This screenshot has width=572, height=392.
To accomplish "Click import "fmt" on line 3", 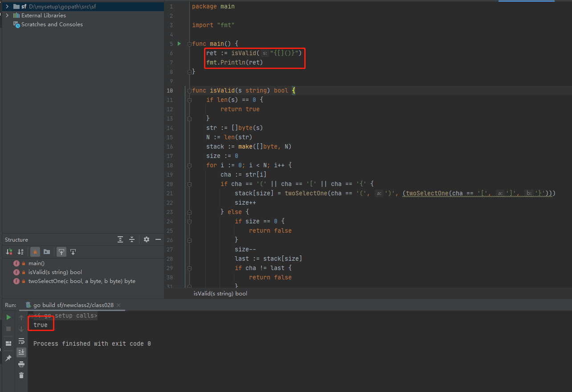I will coord(213,25).
